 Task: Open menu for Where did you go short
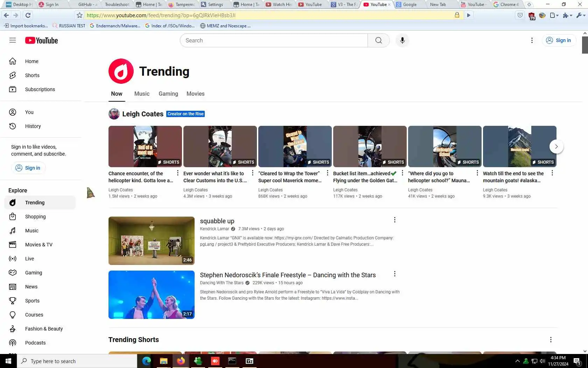pos(477,173)
